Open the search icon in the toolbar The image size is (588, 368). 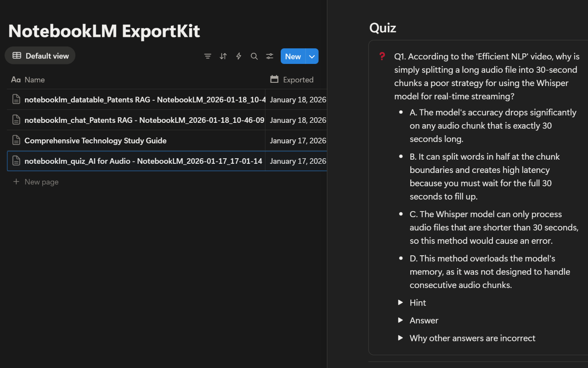pos(254,56)
